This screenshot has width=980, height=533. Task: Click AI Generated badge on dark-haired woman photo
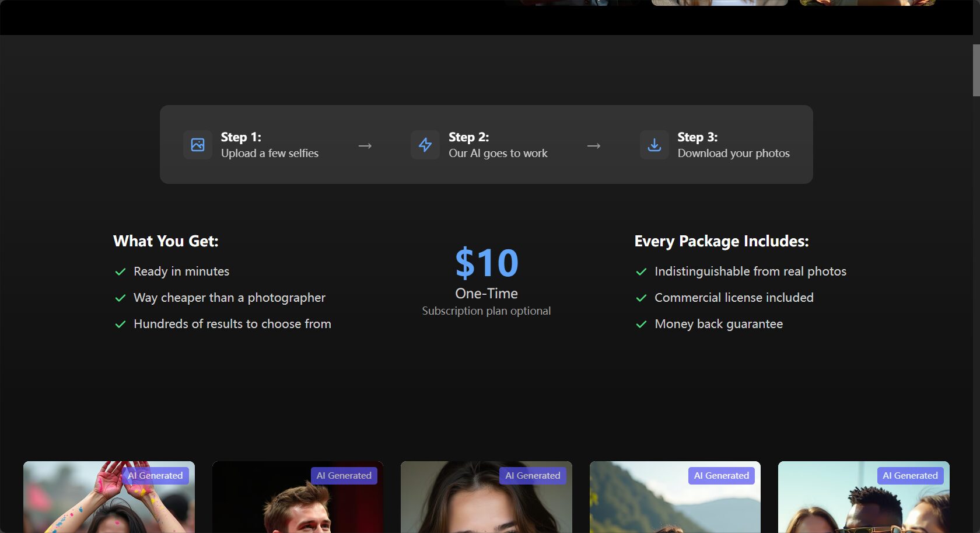[x=533, y=476]
